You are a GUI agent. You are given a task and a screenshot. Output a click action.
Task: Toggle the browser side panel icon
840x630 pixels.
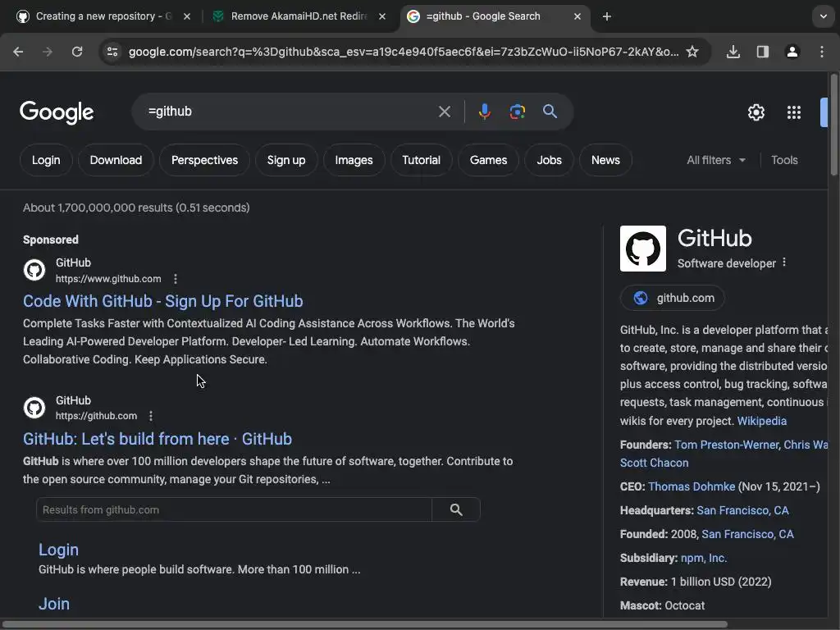click(762, 52)
